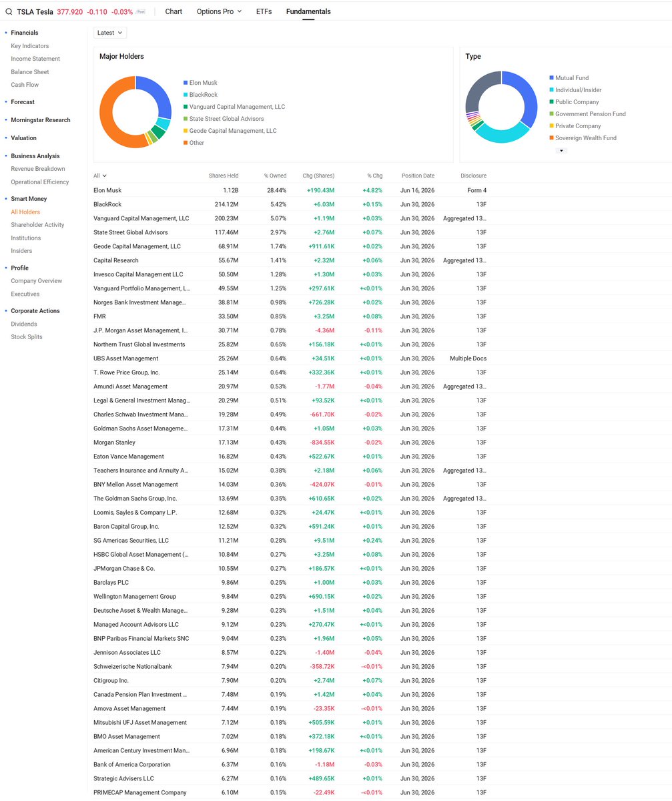Open Income Statement page
The width and height of the screenshot is (672, 801).
pyautogui.click(x=35, y=59)
